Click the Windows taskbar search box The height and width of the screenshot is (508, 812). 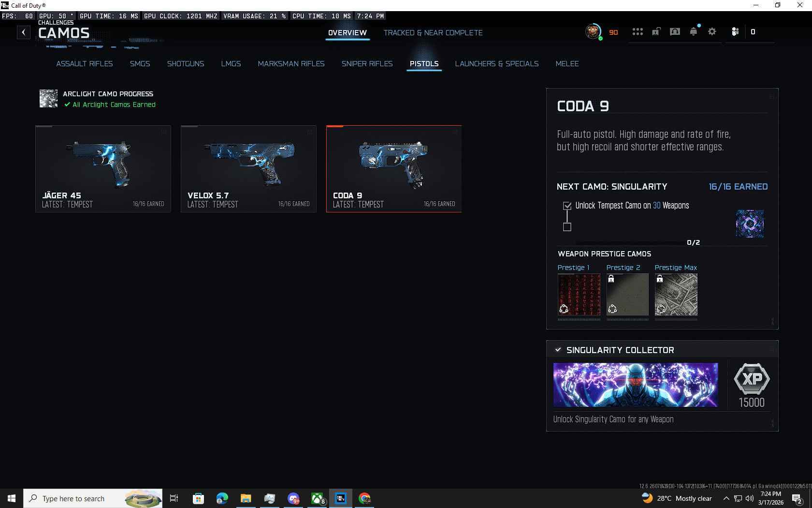click(x=93, y=498)
